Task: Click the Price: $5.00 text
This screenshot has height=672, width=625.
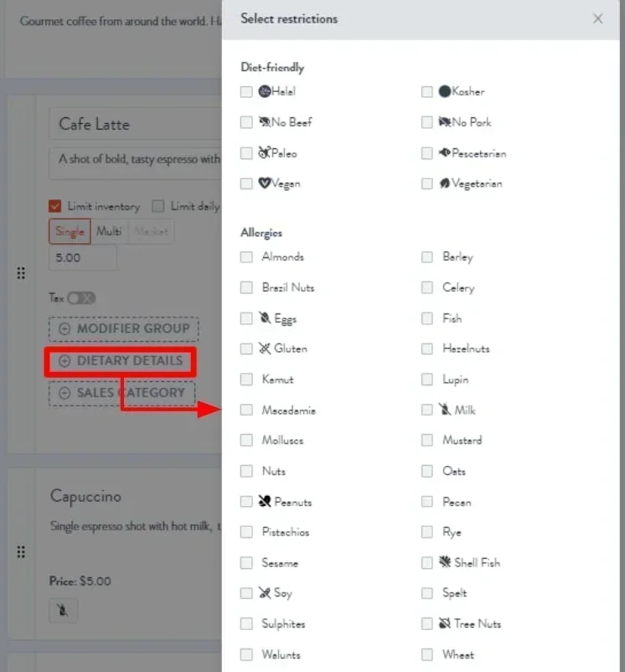Action: (x=80, y=582)
